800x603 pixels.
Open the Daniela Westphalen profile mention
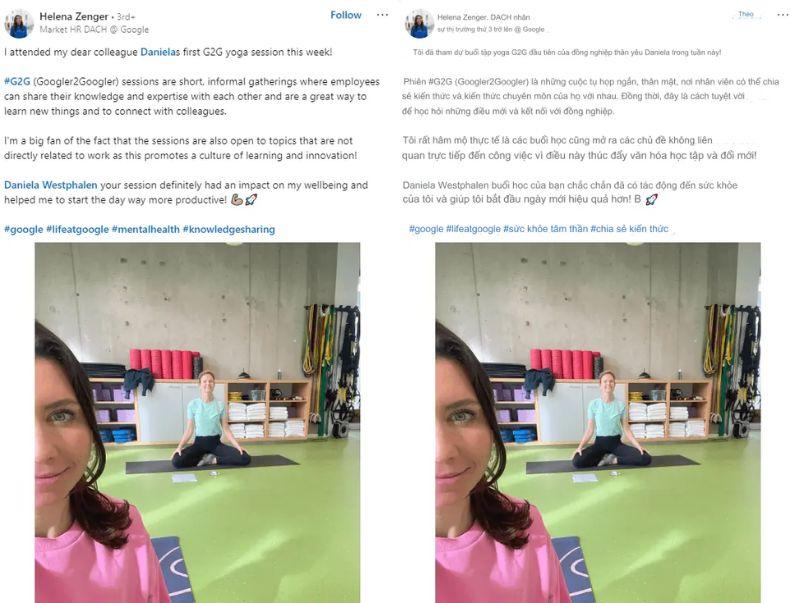(51, 185)
